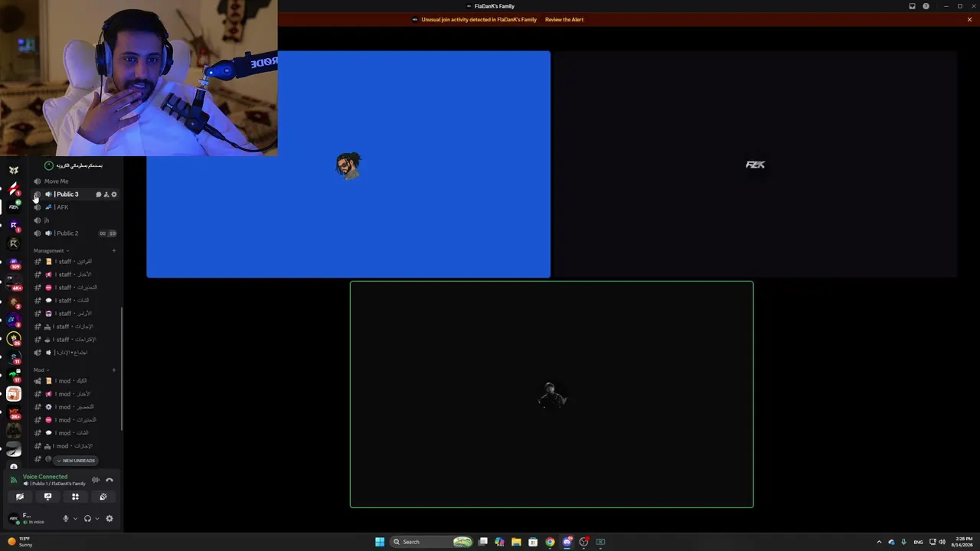This screenshot has height=551, width=980.
Task: Open the Public 3 voice channel
Action: [75, 194]
